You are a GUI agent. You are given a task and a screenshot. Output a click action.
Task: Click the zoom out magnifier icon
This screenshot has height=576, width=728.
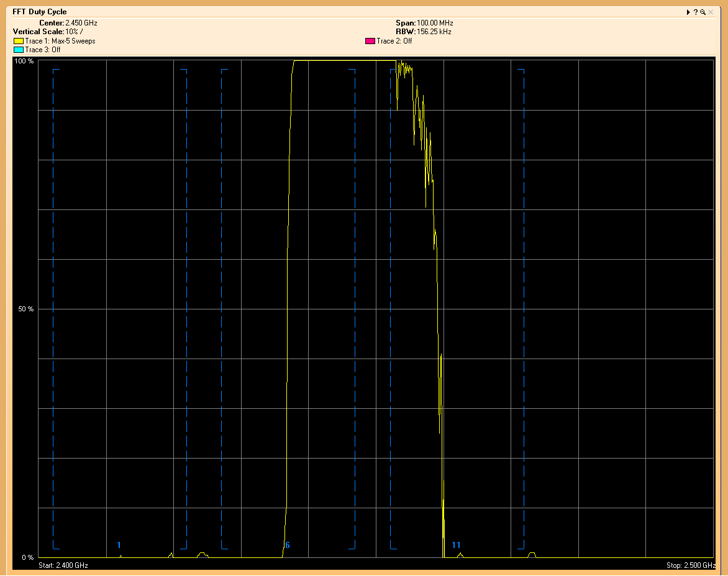click(703, 12)
